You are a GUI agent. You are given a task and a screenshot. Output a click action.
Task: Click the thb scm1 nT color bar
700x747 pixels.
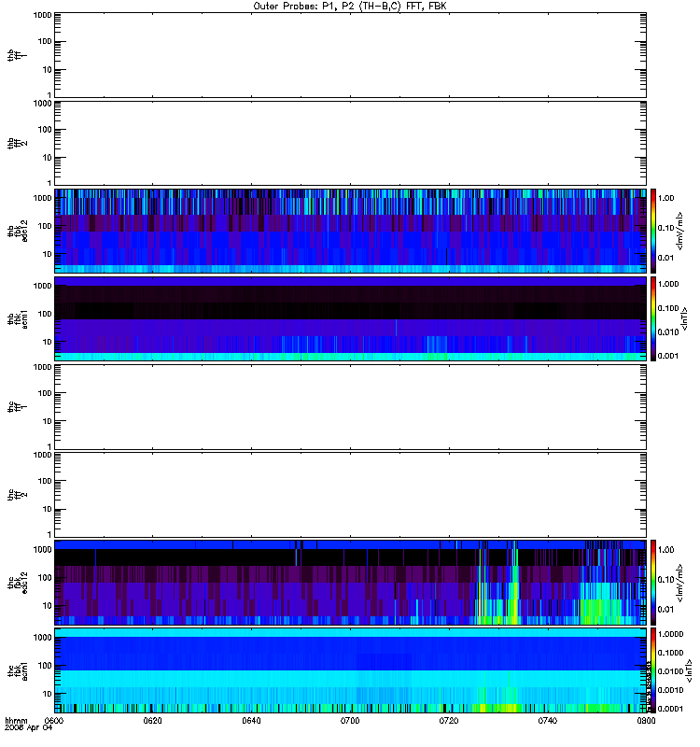(x=653, y=318)
